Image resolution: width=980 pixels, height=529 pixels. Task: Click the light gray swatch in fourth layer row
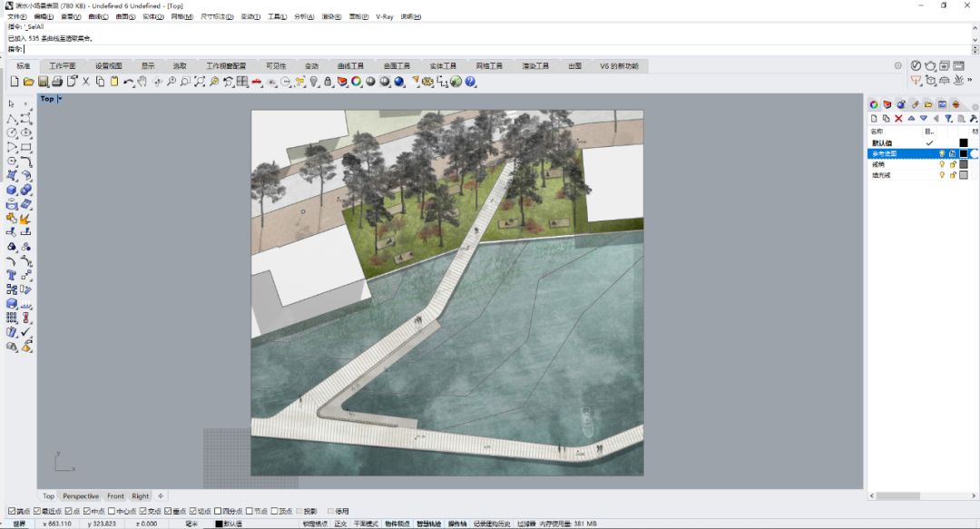point(963,175)
